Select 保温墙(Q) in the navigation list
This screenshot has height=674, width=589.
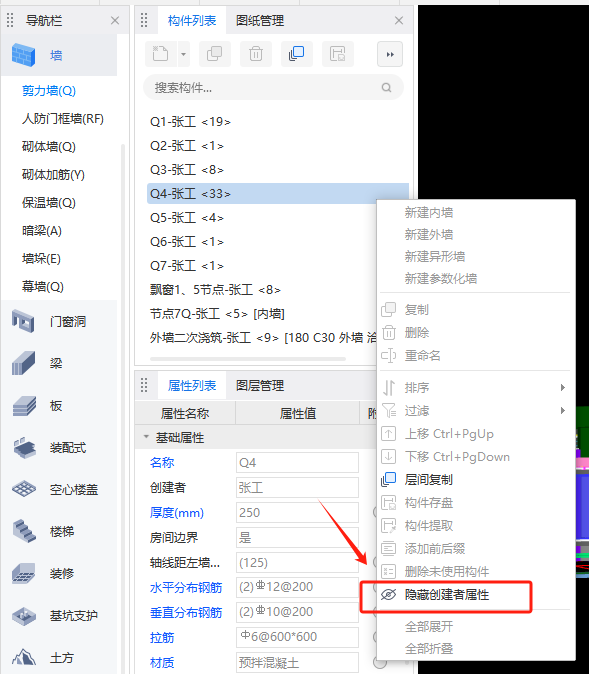[x=49, y=202]
